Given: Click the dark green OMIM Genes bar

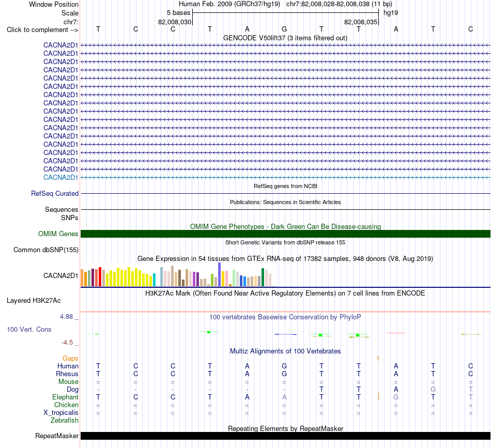Looking at the screenshot, I should 285,234.
